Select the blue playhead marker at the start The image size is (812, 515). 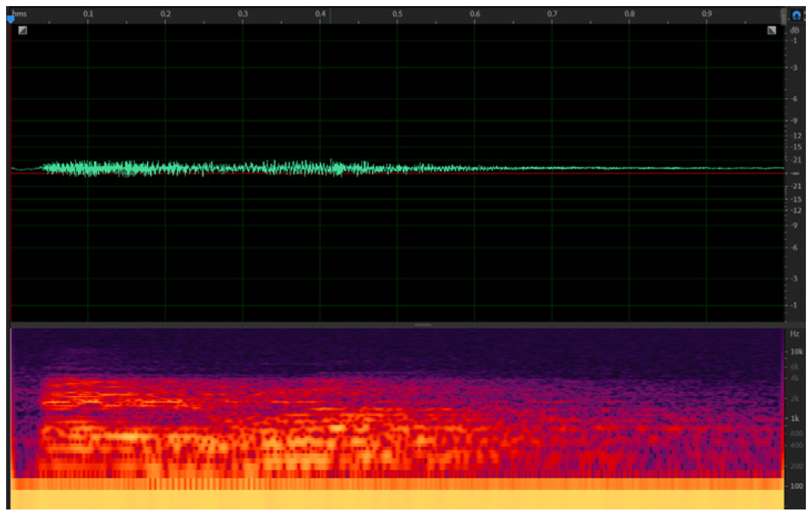click(x=11, y=19)
